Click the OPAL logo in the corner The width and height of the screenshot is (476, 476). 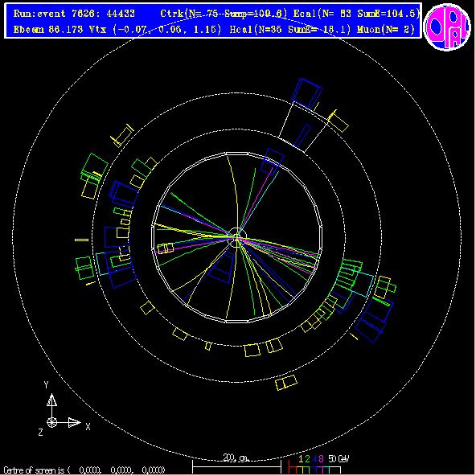click(447, 27)
